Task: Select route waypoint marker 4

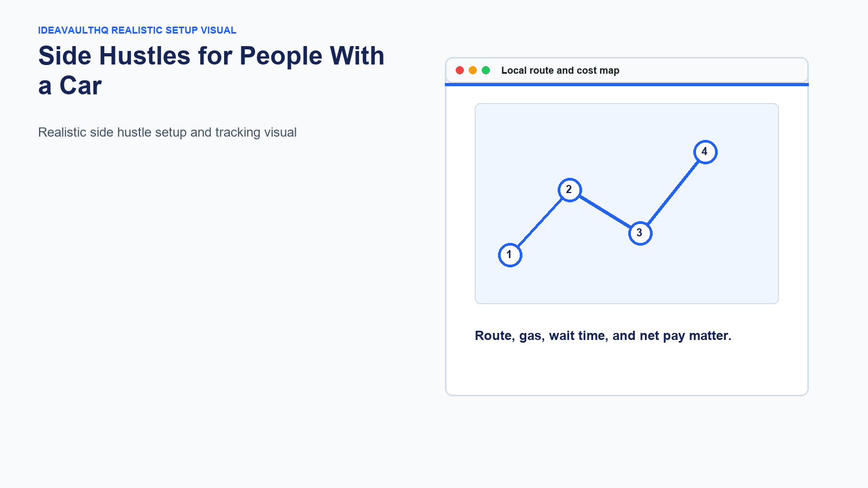Action: (x=705, y=152)
